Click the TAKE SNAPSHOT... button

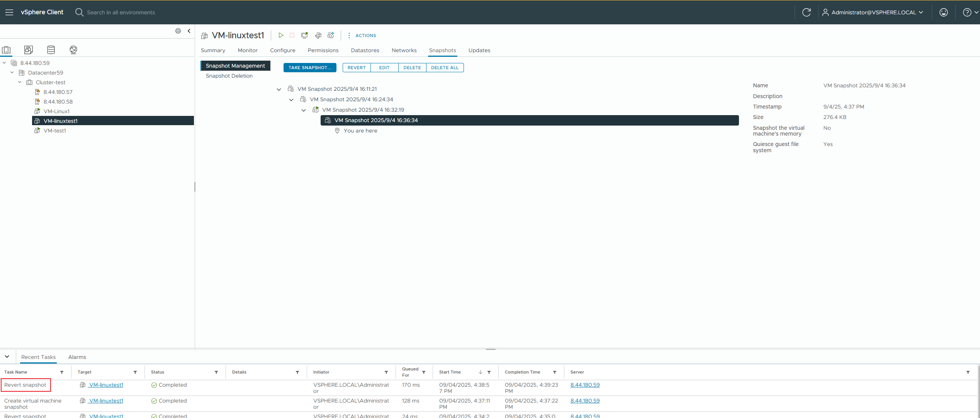tap(310, 68)
